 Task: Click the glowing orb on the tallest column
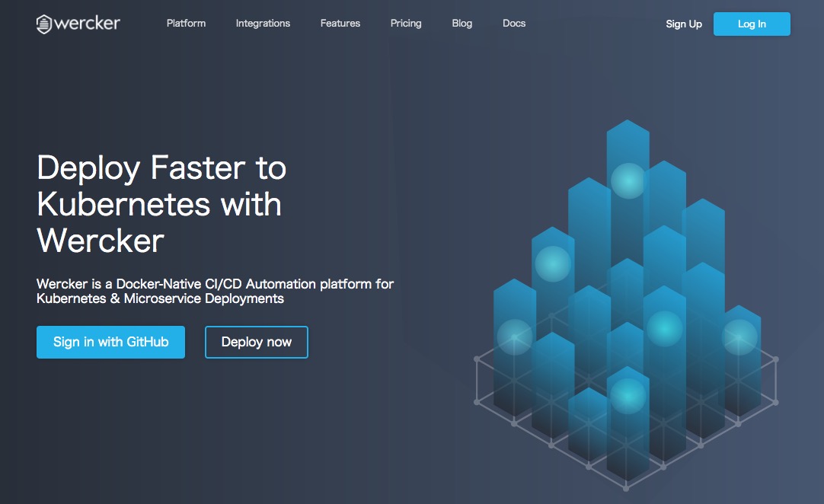[x=628, y=180]
